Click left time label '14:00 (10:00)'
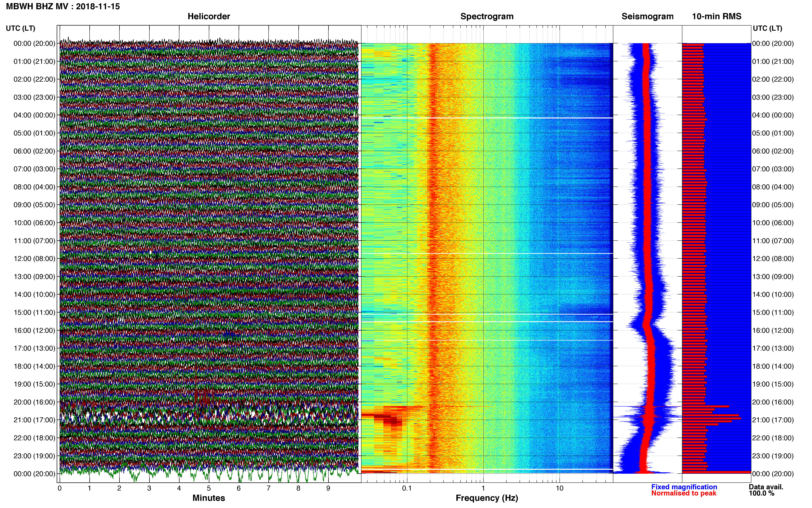The width and height of the screenshot is (812, 508). [34, 294]
